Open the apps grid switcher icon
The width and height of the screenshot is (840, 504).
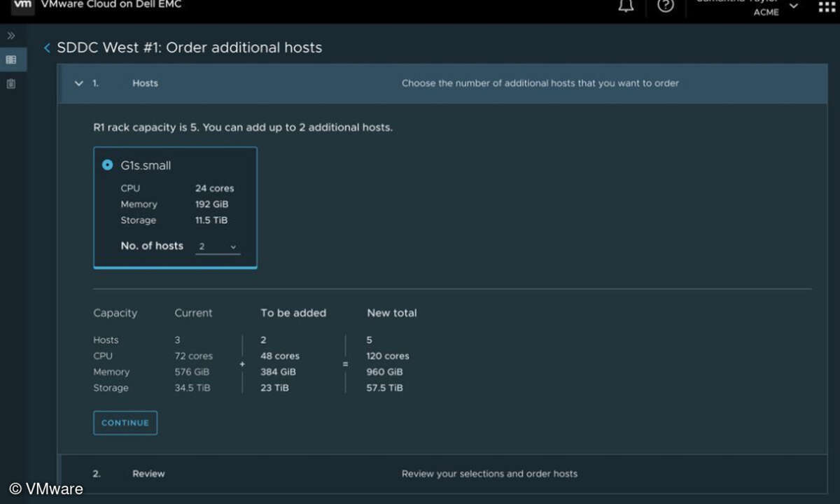[826, 6]
